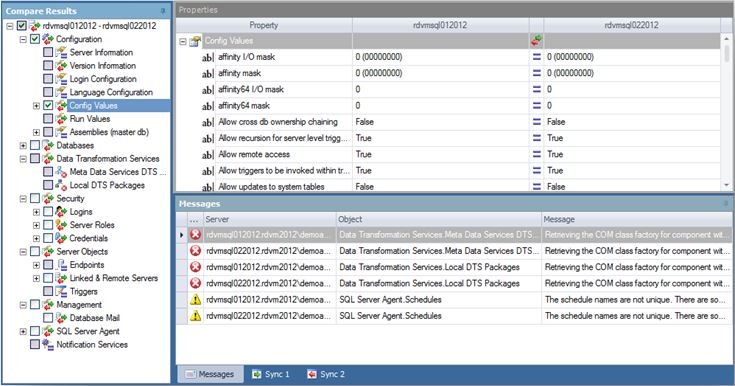The height and width of the screenshot is (386, 735).
Task: Click the Login Configuration icon
Action: pos(61,79)
